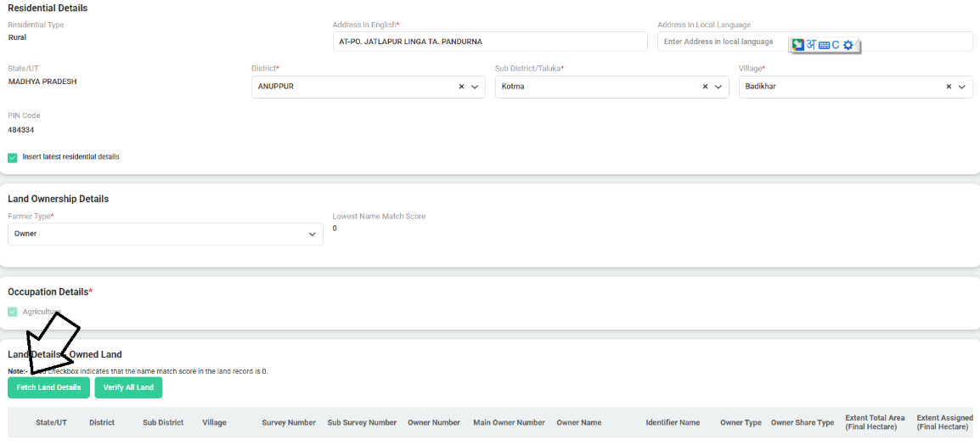Select the Hindi 'अ' language icon

pos(811,44)
